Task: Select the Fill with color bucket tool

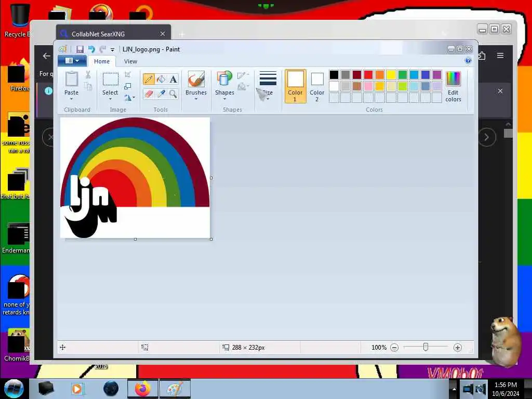Action: (x=161, y=79)
